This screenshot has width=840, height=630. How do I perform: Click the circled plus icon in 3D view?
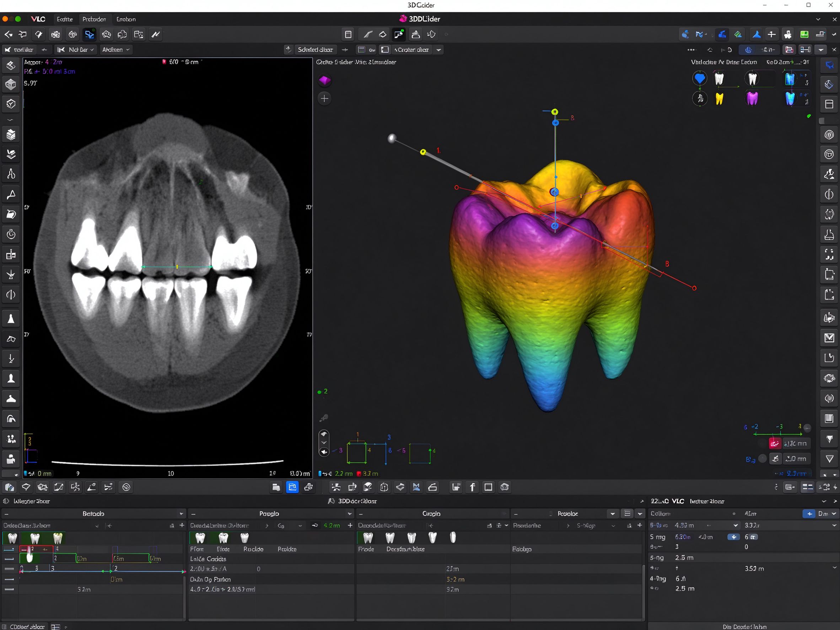click(x=324, y=99)
